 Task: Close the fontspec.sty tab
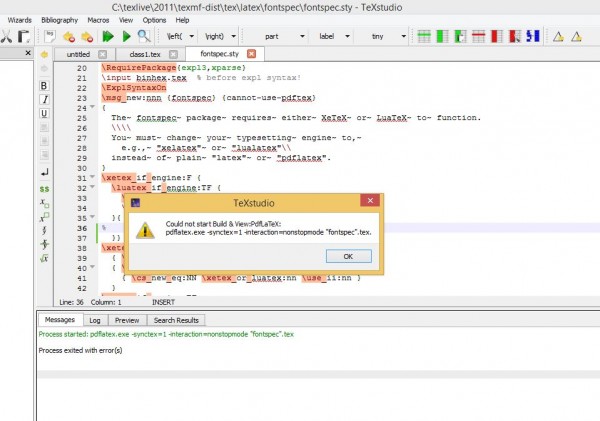249,54
